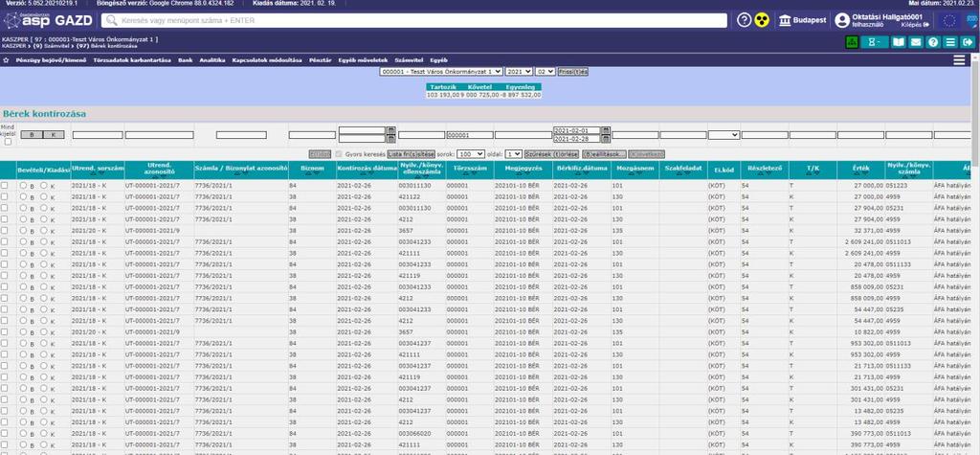Open the circled question mark help icon

pyautogui.click(x=744, y=20)
